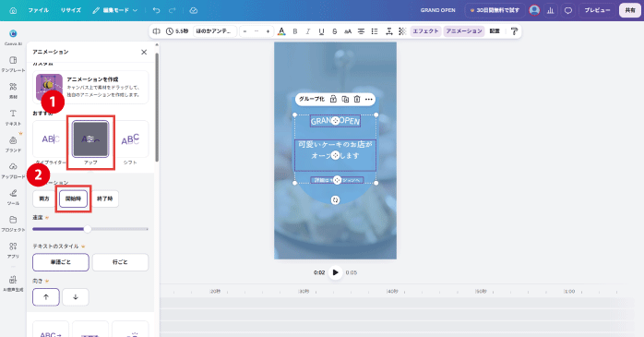Viewport: 644px width, 337px height.
Task: Close the アニメーション panel
Action: pos(144,52)
